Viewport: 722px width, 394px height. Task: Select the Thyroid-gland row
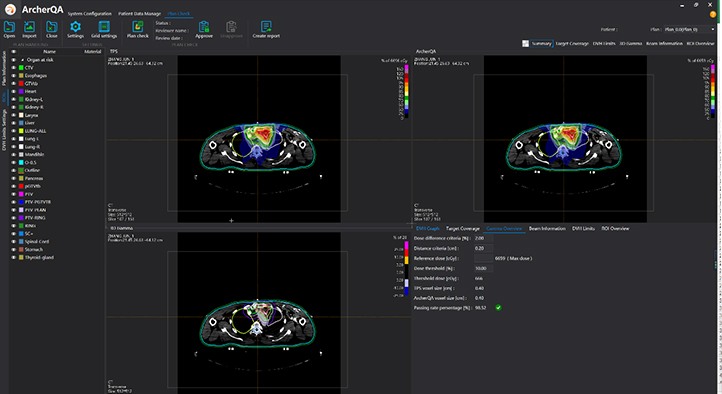point(56,257)
